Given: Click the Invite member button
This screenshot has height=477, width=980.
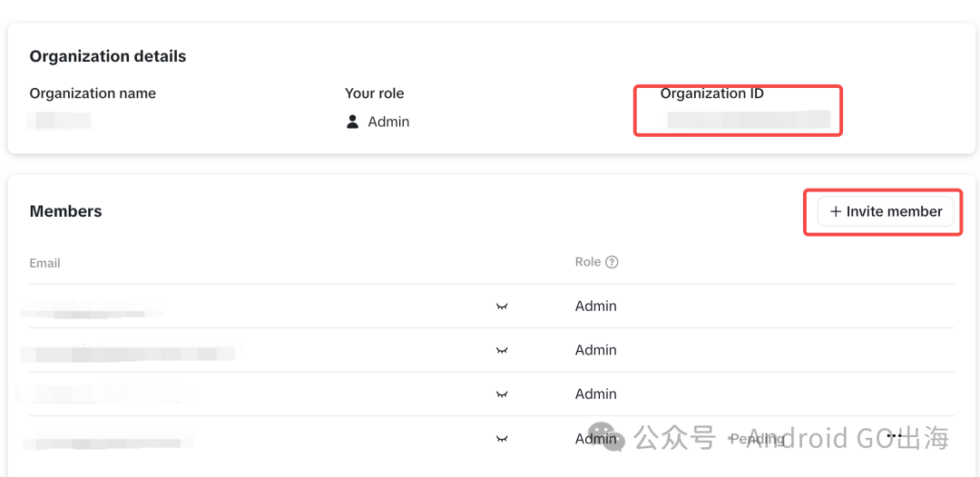Looking at the screenshot, I should [x=885, y=211].
